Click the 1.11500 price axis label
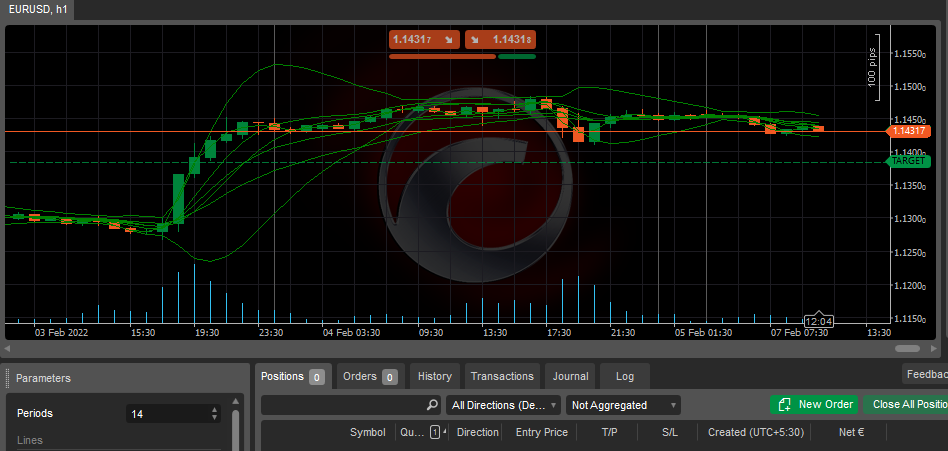 [x=910, y=319]
